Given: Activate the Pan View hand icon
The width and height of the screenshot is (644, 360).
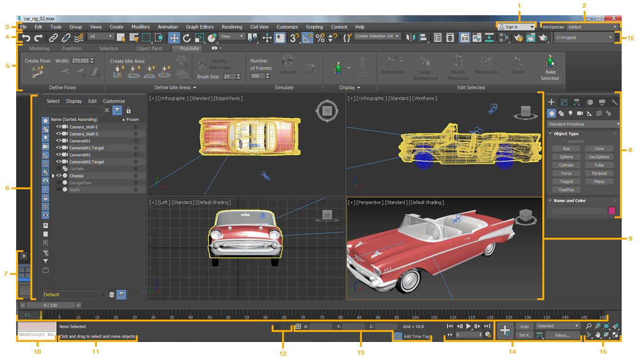Looking at the screenshot, I should [x=598, y=335].
